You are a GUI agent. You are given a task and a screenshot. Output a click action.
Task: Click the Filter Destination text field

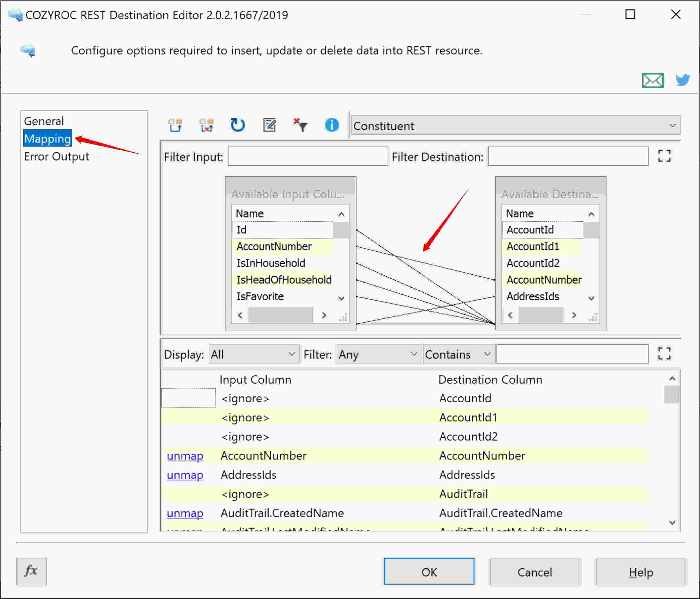[x=568, y=156]
